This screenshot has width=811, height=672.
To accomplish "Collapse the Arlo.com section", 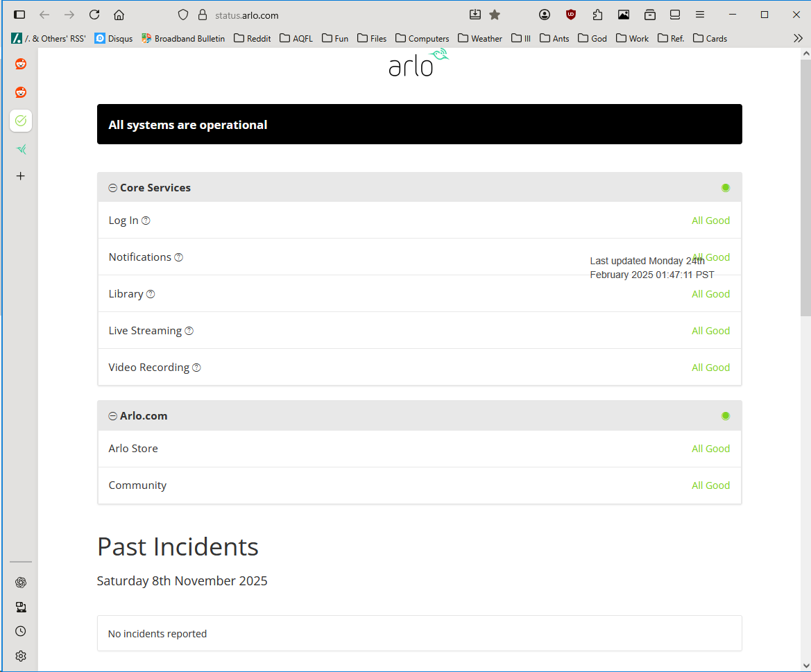I will (112, 415).
